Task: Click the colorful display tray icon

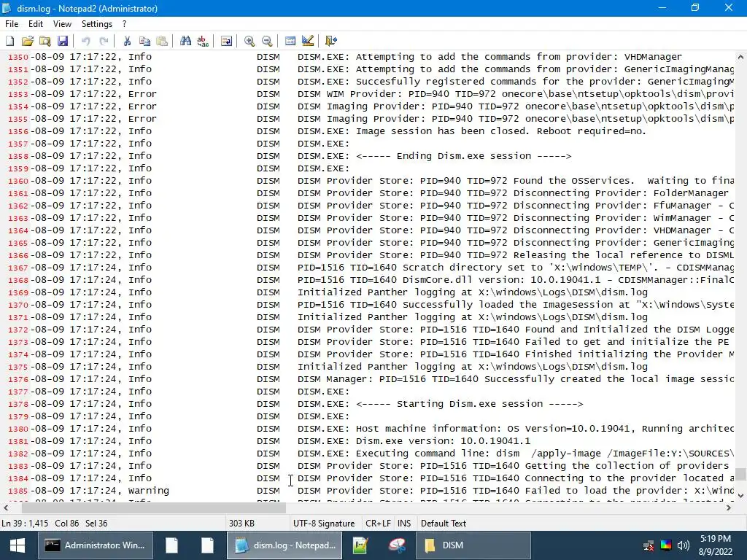Action: [x=666, y=545]
